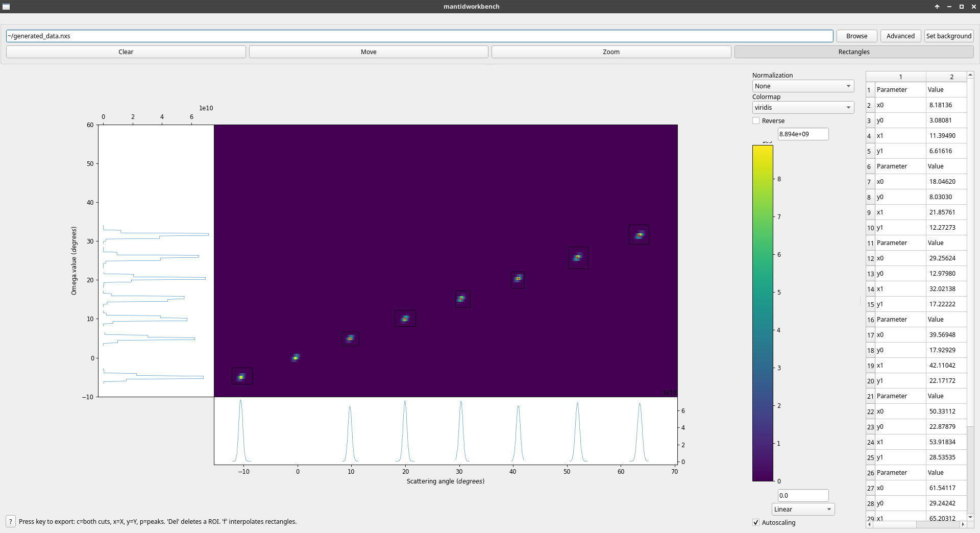The image size is (980, 533).
Task: Click the Set background button
Action: point(948,36)
